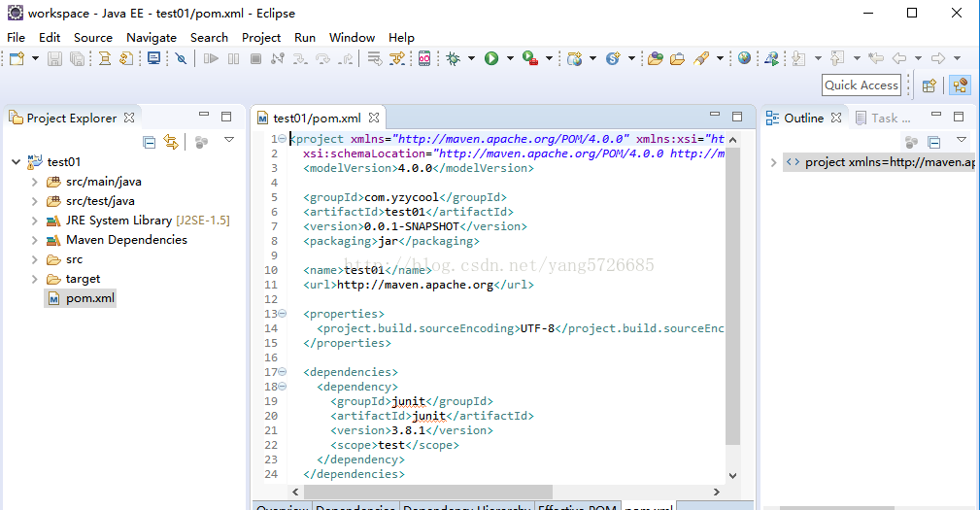980x510 pixels.
Task: Switch to the Task List tab
Action: coord(883,119)
